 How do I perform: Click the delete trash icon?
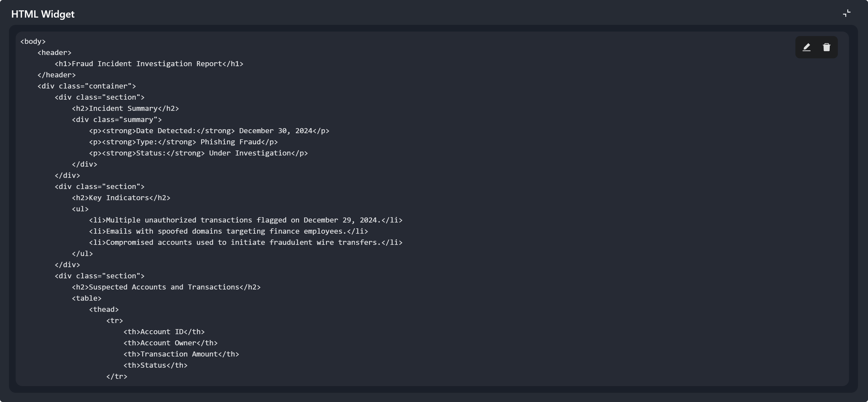click(x=827, y=47)
